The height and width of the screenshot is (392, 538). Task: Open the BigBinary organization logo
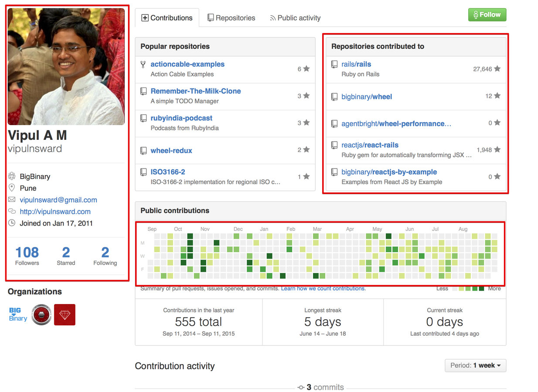[18, 314]
